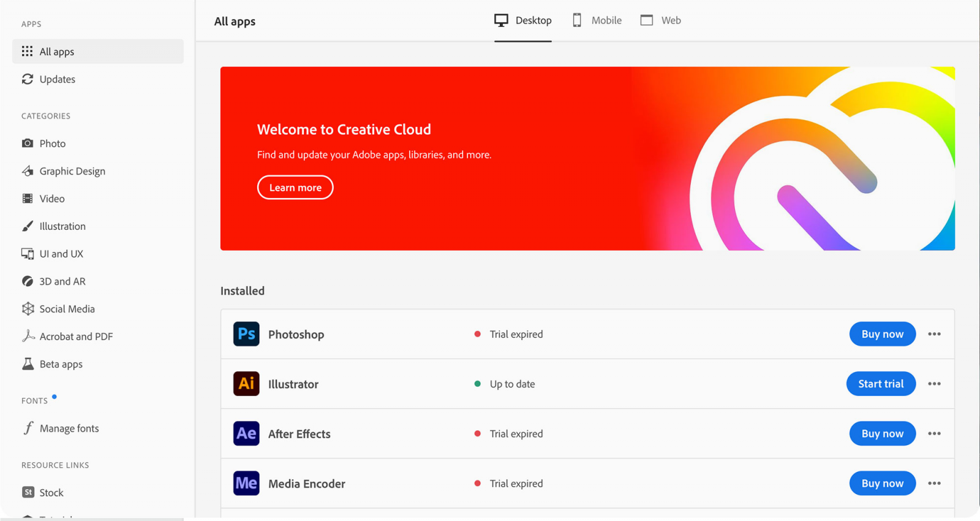Click the Updates refresh icon

pos(28,79)
